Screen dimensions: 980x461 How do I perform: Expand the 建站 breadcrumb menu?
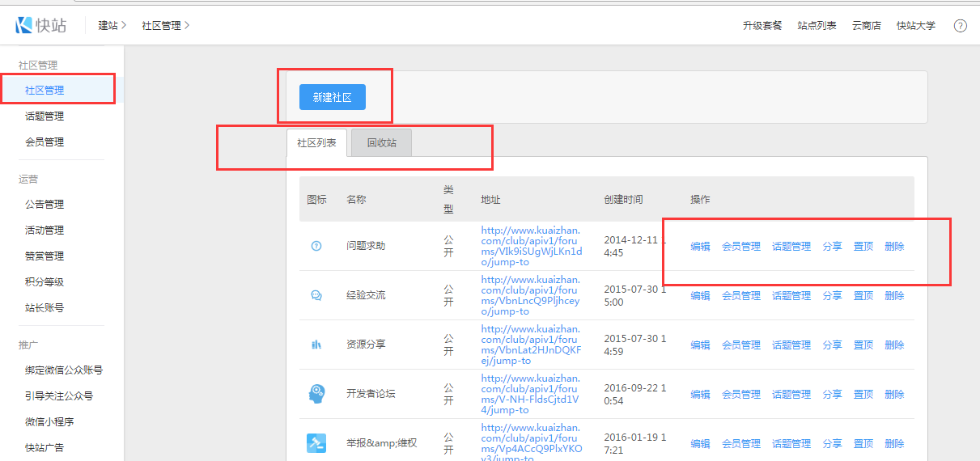112,25
